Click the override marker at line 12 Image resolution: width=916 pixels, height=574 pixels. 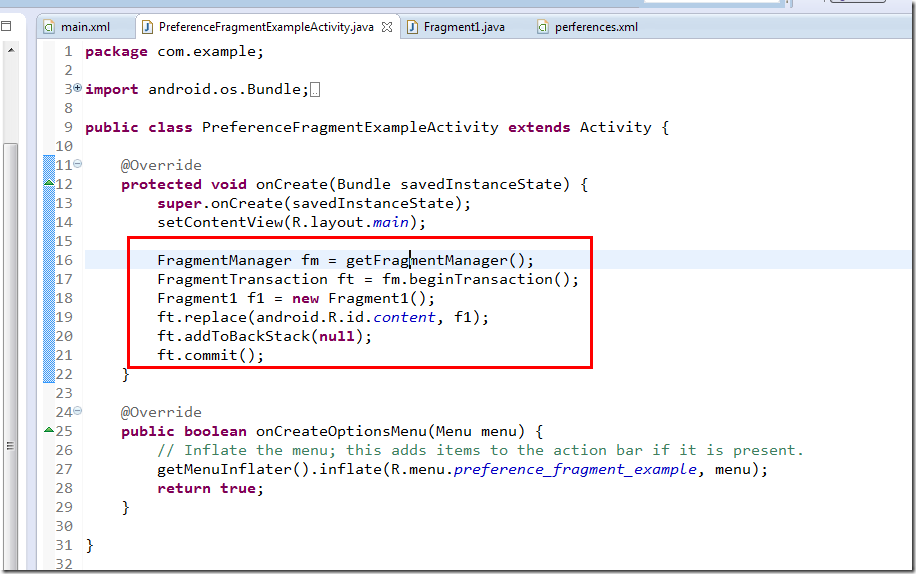pyautogui.click(x=49, y=183)
